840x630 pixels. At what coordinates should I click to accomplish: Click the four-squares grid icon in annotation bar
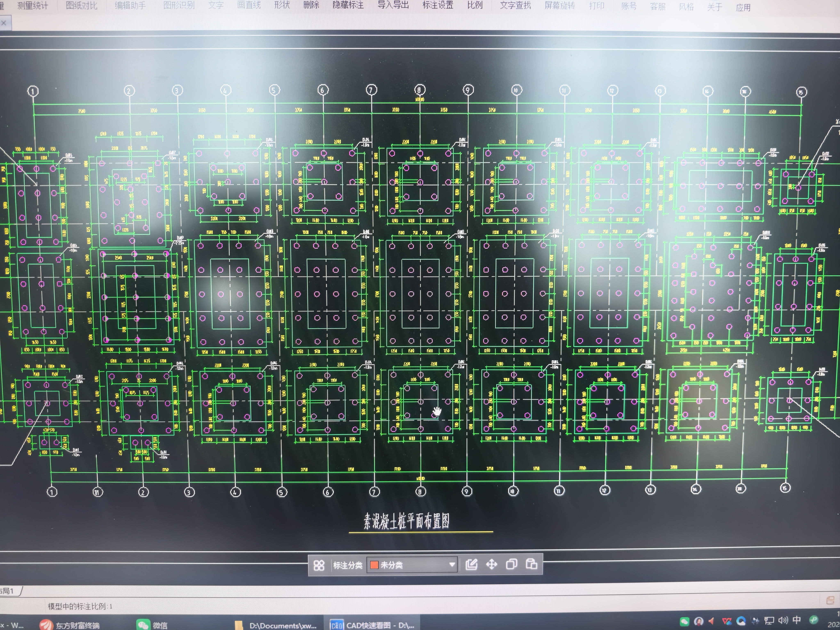(319, 565)
